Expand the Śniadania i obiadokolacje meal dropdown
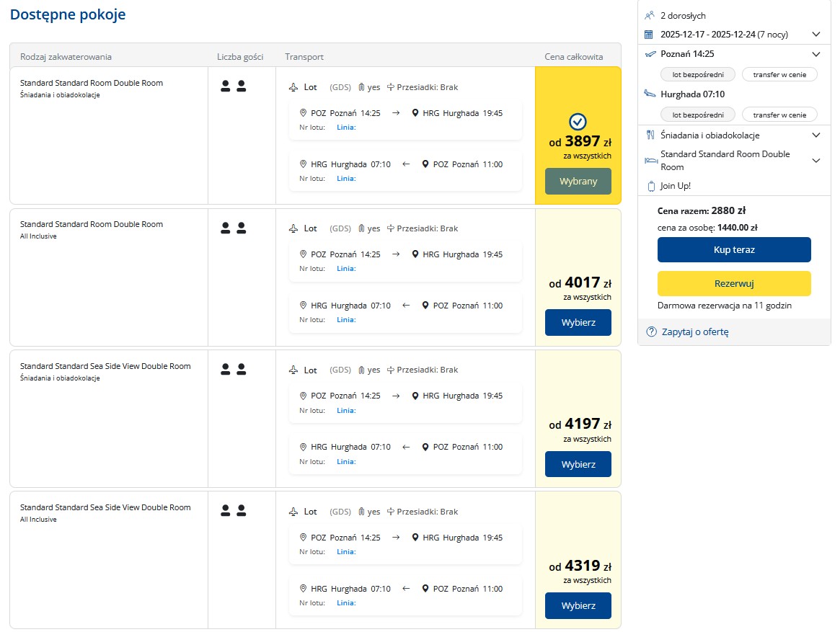840x632 pixels. [816, 135]
